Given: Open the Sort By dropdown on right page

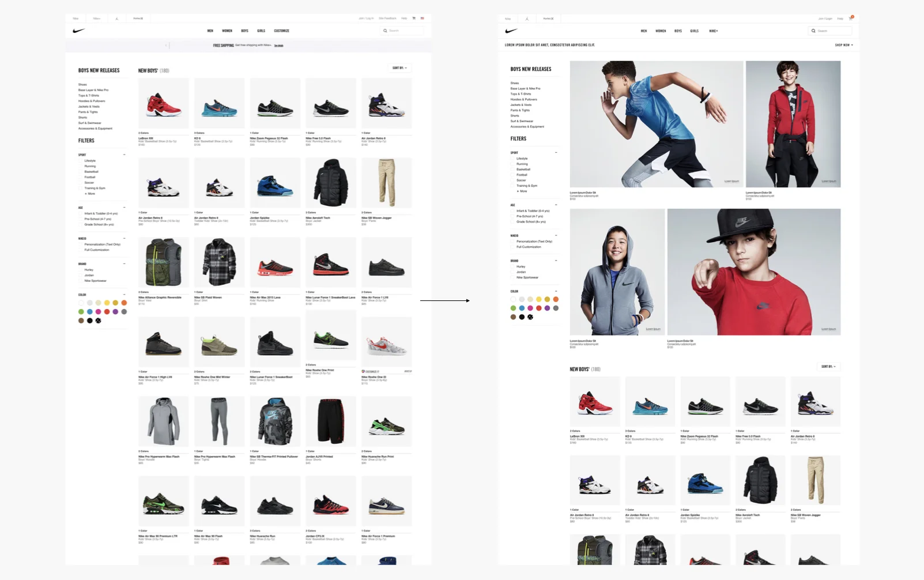Looking at the screenshot, I should [829, 367].
